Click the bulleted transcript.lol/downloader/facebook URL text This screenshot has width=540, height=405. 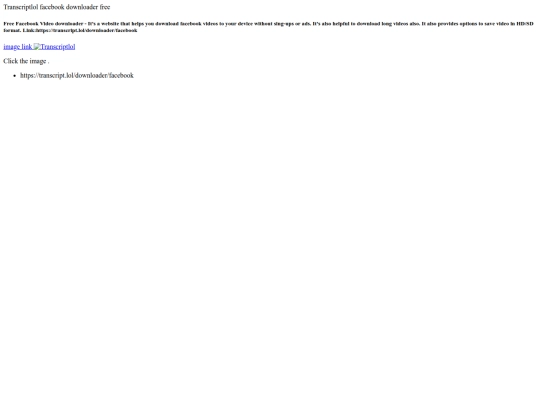click(77, 75)
